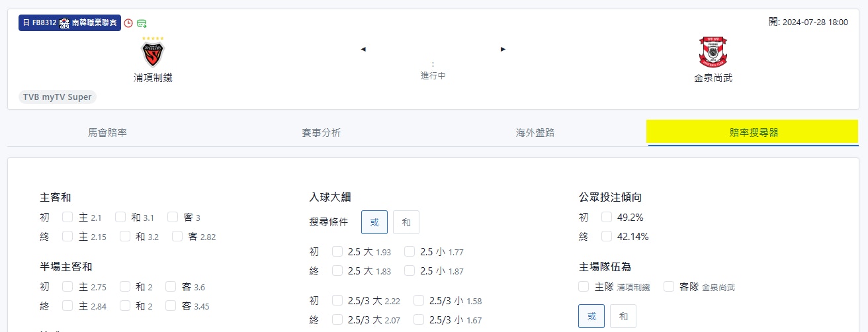Tick final 2.5 小 1.87 checkbox
Image resolution: width=868 pixels, height=332 pixels.
pos(410,270)
